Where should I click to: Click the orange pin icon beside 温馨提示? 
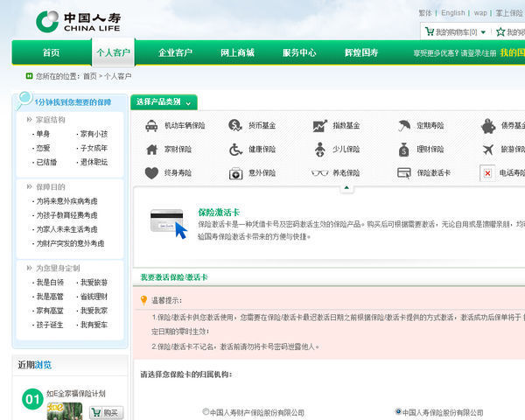point(143,300)
